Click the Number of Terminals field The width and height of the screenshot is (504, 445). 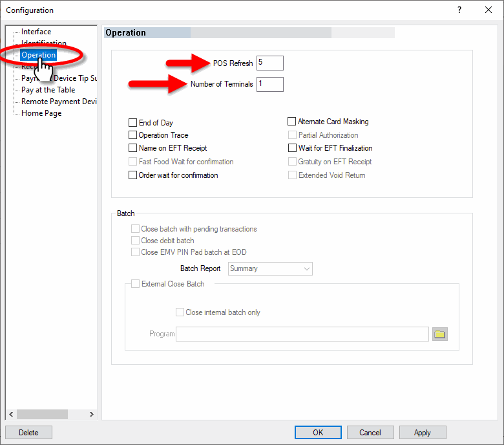pyautogui.click(x=270, y=84)
